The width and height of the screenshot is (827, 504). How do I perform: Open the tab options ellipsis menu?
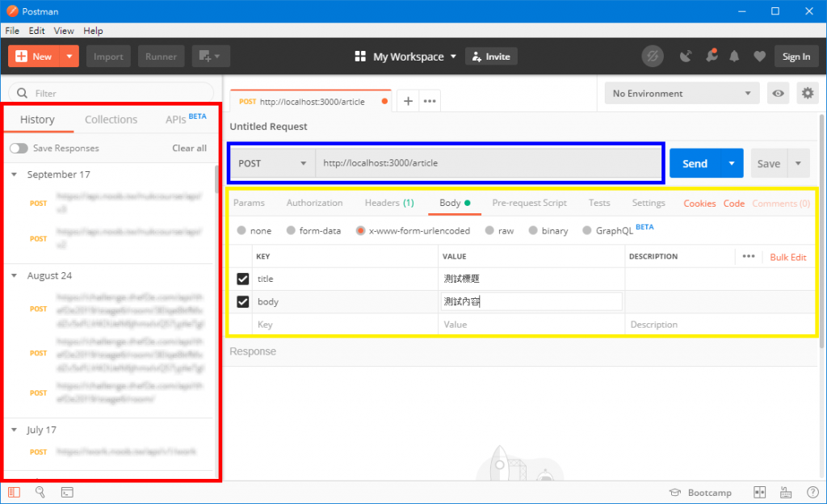(x=430, y=101)
